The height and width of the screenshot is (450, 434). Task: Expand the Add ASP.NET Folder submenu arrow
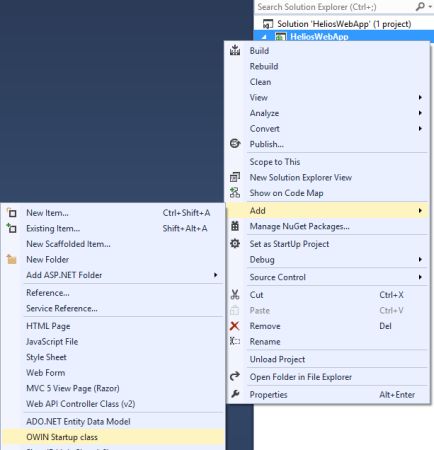[216, 275]
